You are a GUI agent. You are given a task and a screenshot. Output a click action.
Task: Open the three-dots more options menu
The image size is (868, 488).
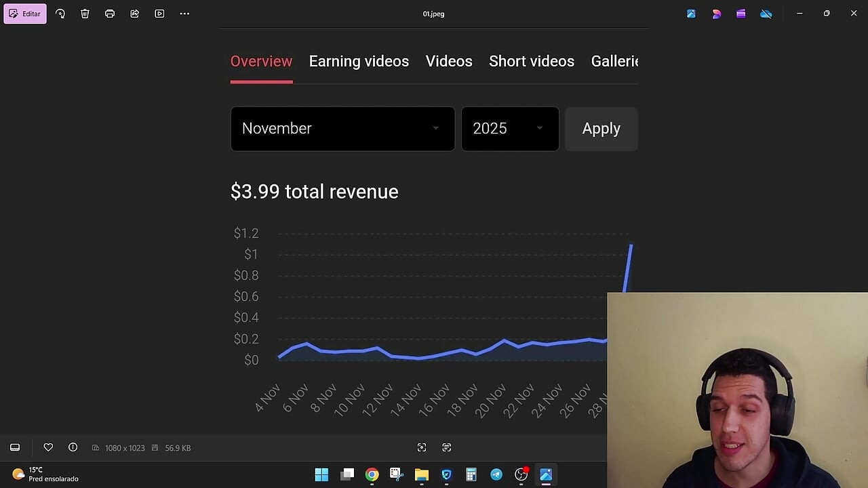point(184,14)
